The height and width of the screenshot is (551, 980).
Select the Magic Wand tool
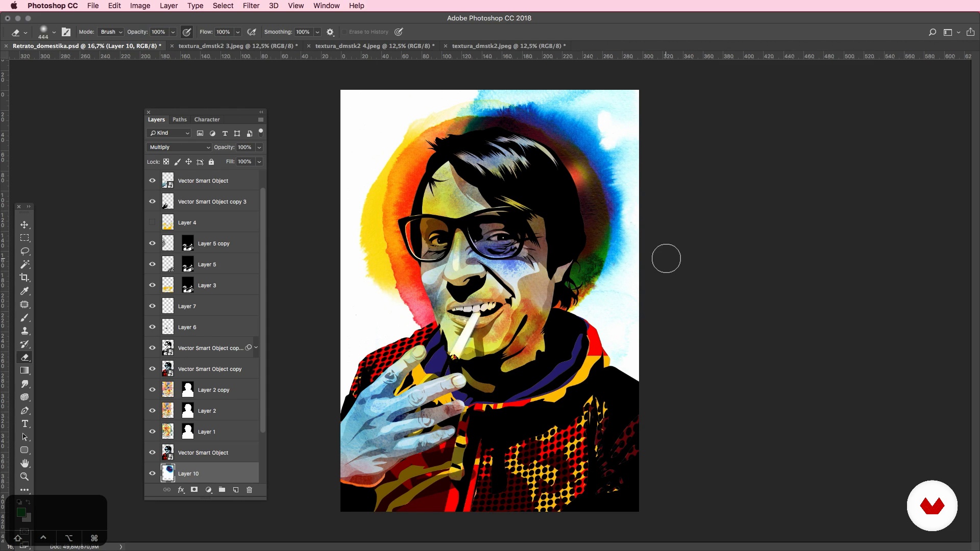(24, 264)
